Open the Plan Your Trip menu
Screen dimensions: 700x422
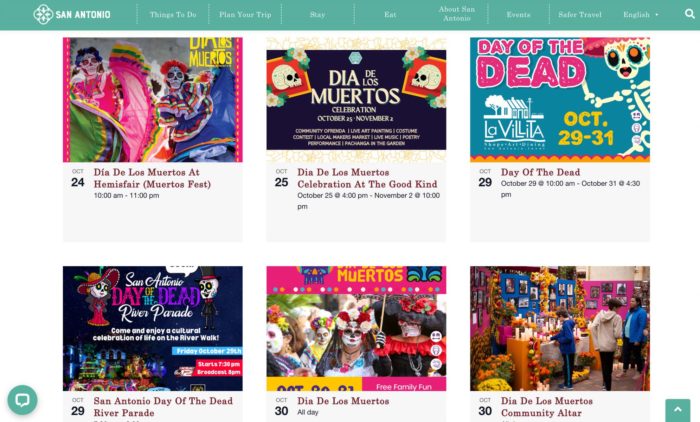tap(245, 14)
